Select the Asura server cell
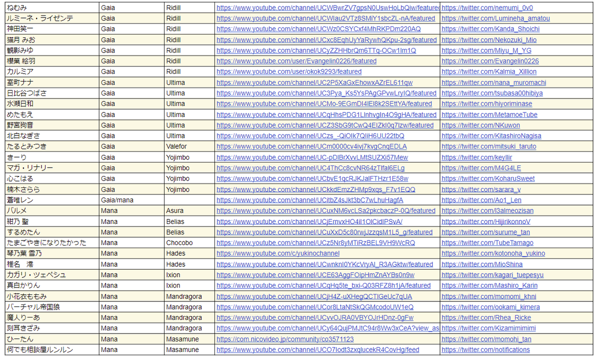The width and height of the screenshot is (600, 364). point(189,211)
